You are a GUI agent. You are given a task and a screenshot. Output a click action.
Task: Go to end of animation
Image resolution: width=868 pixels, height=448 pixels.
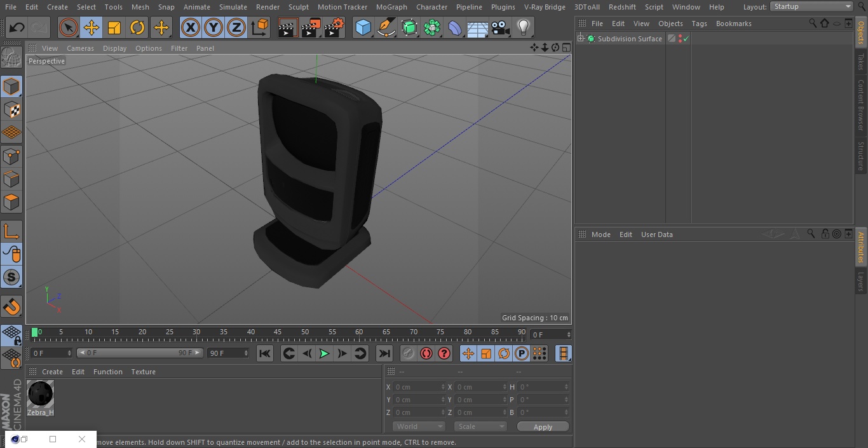(x=384, y=353)
